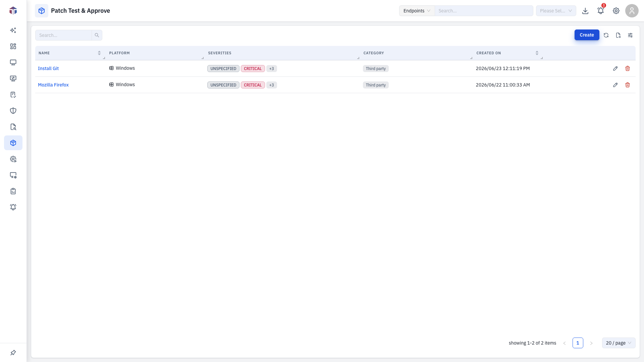Viewport: 644px width, 362px height.
Task: Expand the Endpoints dropdown
Action: pos(417,11)
